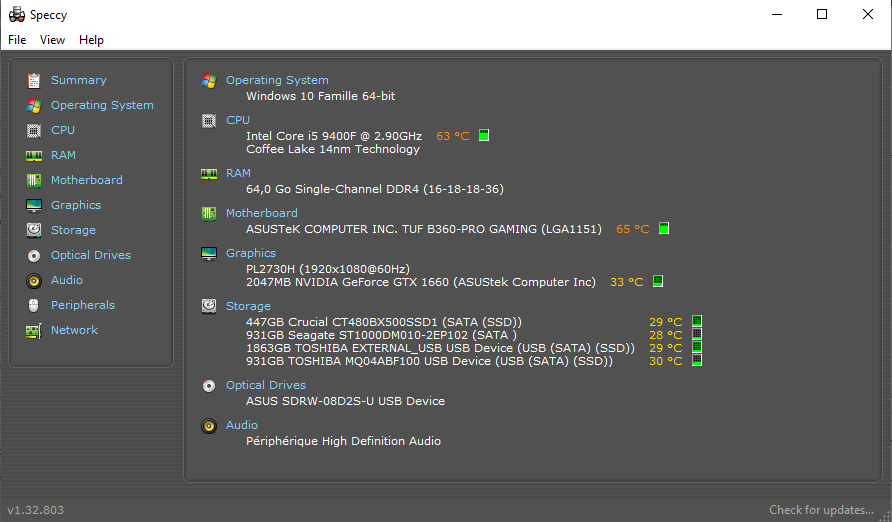The width and height of the screenshot is (892, 522).
Task: Click Intel Core i5 9400F @ 2.90GHz text
Action: (334, 136)
